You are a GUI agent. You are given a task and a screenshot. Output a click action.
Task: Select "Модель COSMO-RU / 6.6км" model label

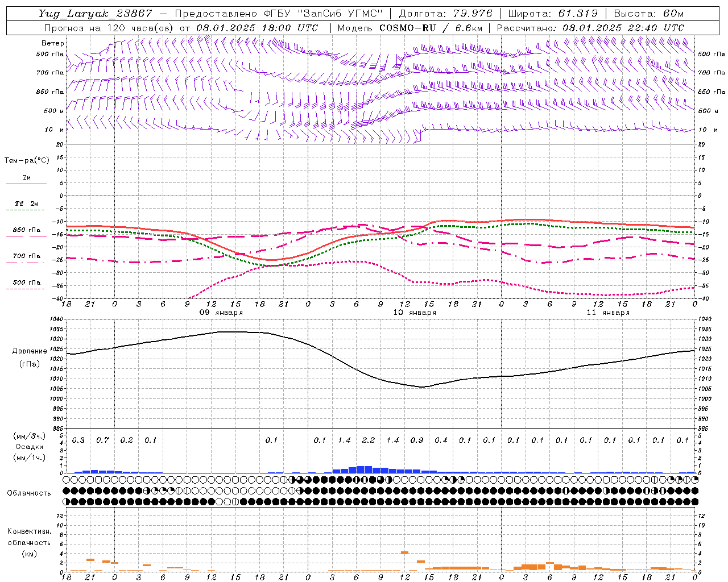click(410, 28)
